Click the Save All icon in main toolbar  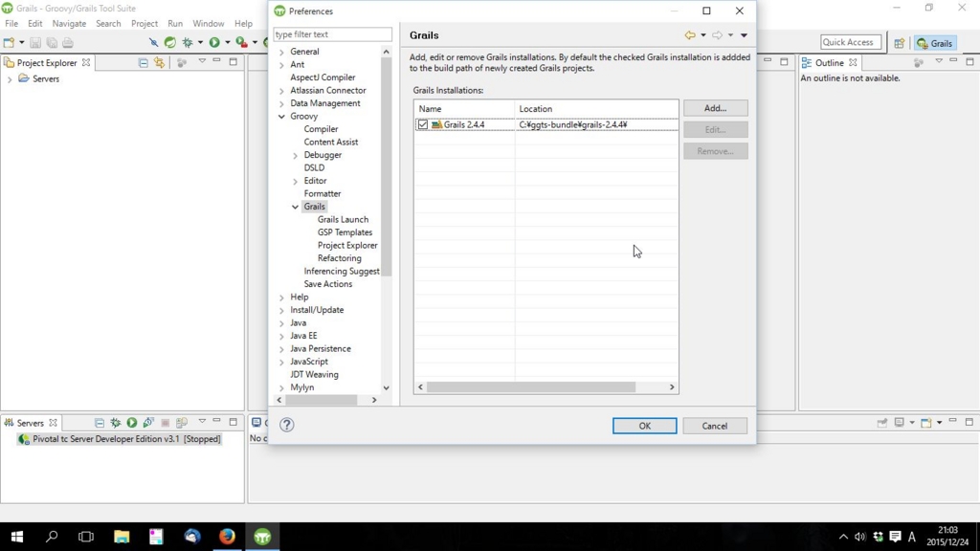point(52,42)
